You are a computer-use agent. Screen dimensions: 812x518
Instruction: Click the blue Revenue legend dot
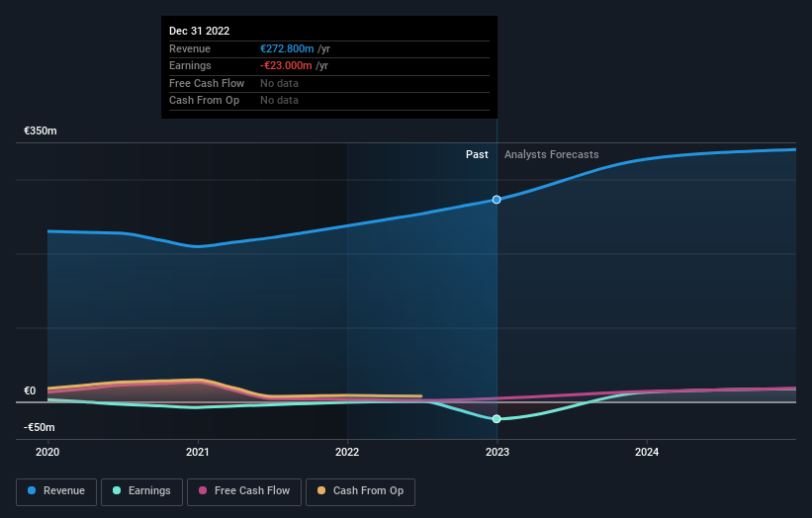pos(32,490)
